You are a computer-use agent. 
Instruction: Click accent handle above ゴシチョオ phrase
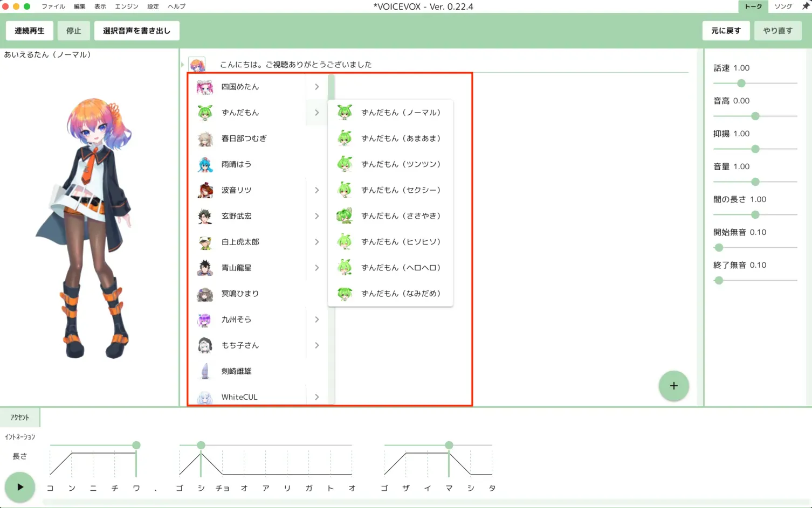[x=201, y=445]
